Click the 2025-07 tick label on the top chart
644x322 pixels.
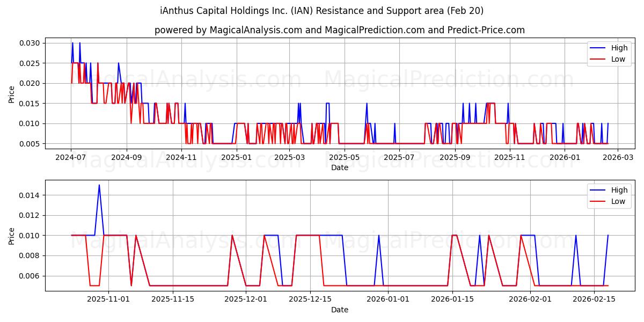(x=399, y=157)
